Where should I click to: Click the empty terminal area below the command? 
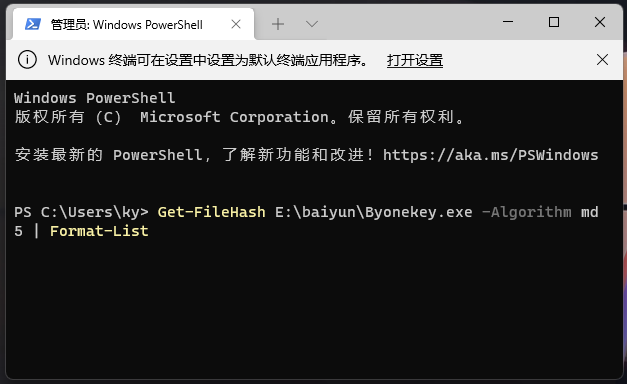(314, 308)
